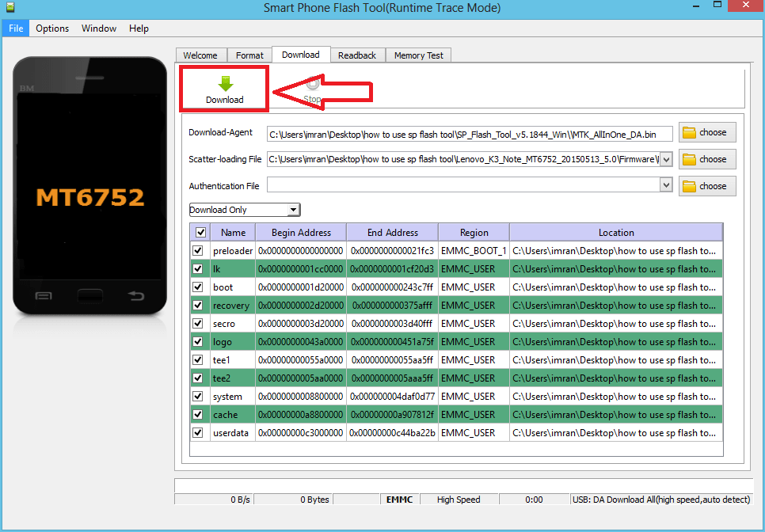Click the download progress bar

[x=463, y=485]
